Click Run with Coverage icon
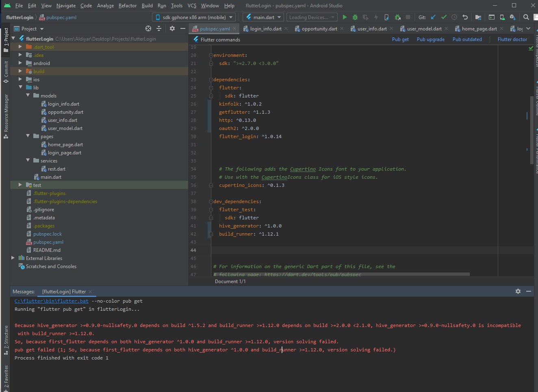This screenshot has height=392, width=538. 366,17
